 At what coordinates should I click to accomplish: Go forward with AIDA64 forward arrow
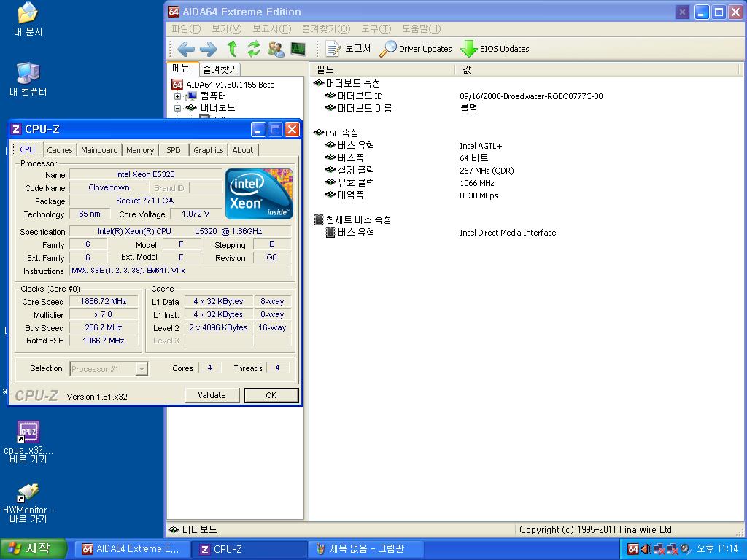(208, 49)
